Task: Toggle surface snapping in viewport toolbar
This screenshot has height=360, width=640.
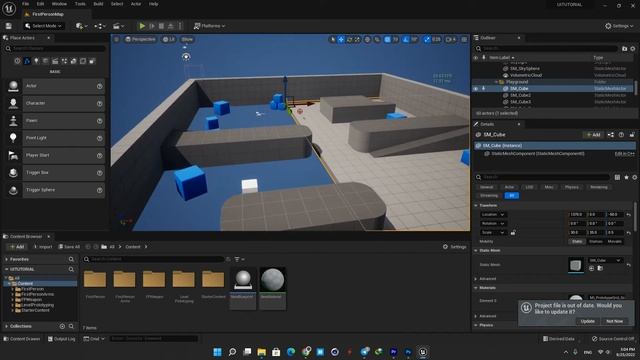Action: pos(377,39)
